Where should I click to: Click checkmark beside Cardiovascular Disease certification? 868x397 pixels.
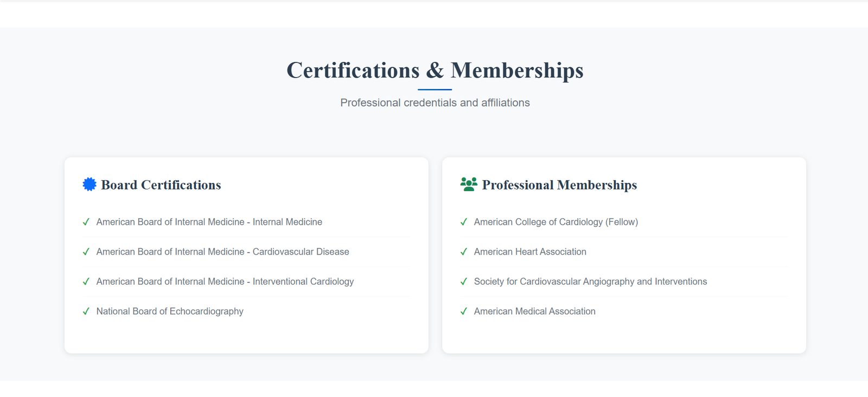(86, 252)
